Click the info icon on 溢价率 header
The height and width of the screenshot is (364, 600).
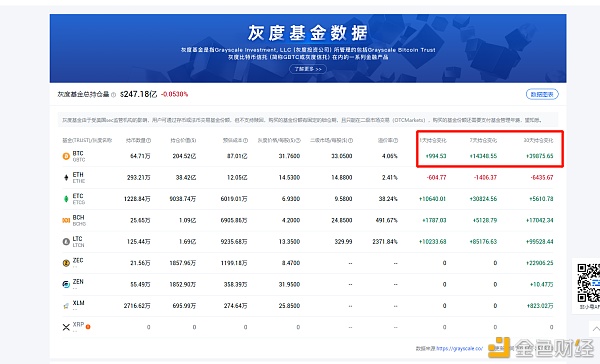(x=396, y=140)
